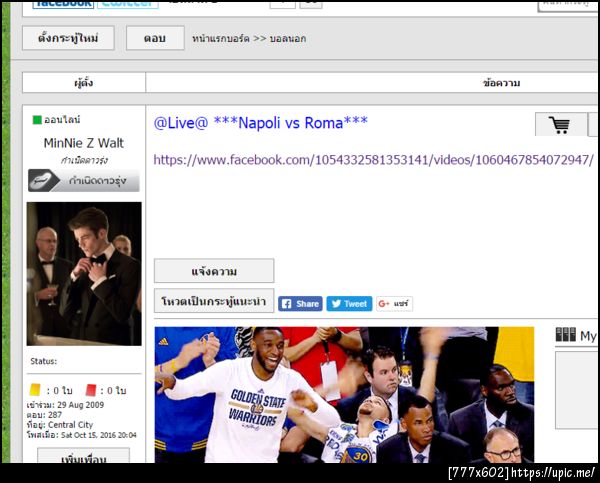
Task: Click the แจ้งความ report button
Action: tap(214, 271)
